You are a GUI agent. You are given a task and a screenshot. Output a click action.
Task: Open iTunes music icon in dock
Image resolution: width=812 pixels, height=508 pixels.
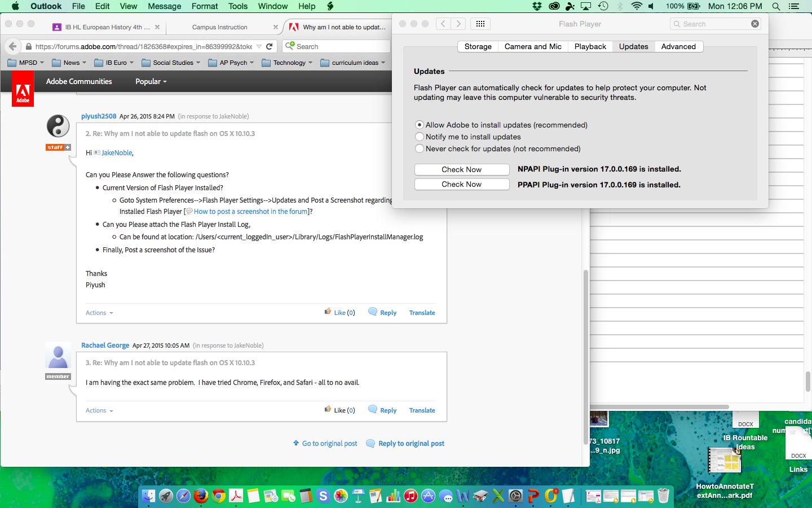pos(411,496)
